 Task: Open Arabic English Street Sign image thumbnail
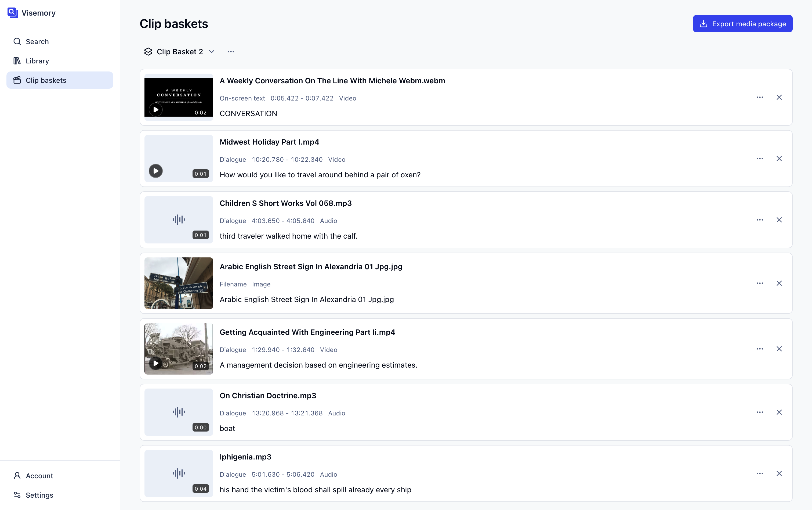pyautogui.click(x=179, y=283)
